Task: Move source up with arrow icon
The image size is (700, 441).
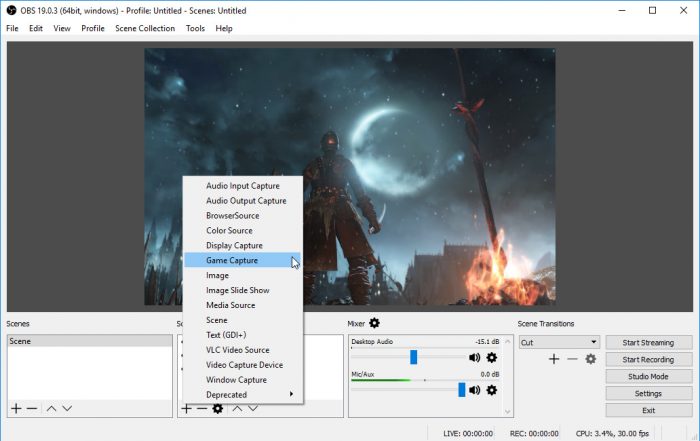Action: pos(238,408)
